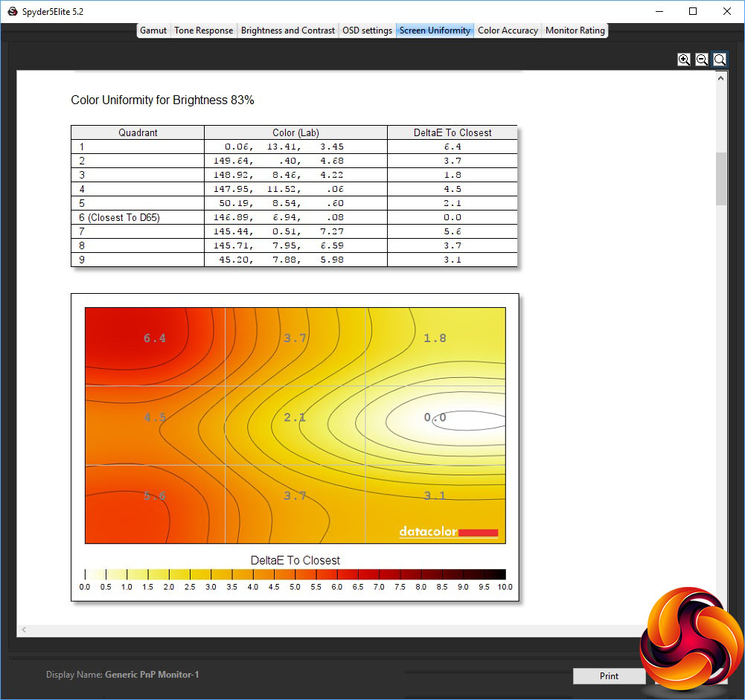This screenshot has height=700, width=745.
Task: Click the zoom in magnifier icon
Action: [x=684, y=60]
